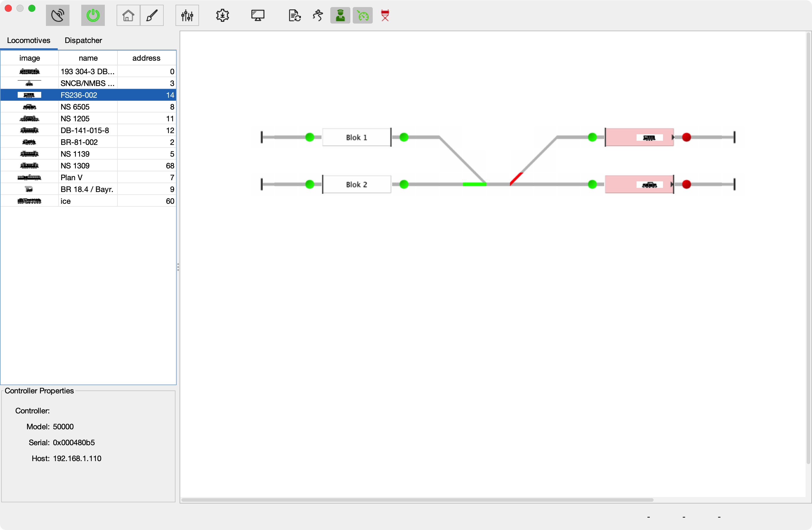Click the vertical scrollbar of layout
Viewport: 812px width, 530px height.
tap(808, 248)
